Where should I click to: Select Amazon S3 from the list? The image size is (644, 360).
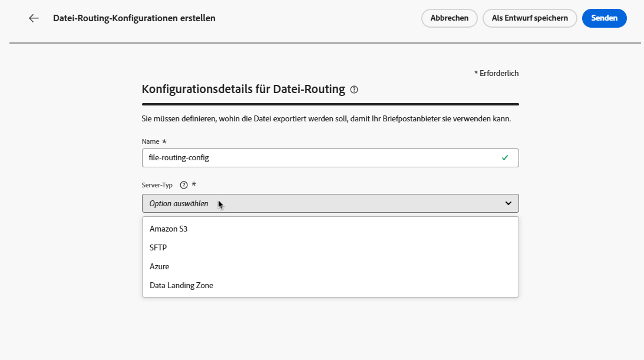[x=330, y=229]
